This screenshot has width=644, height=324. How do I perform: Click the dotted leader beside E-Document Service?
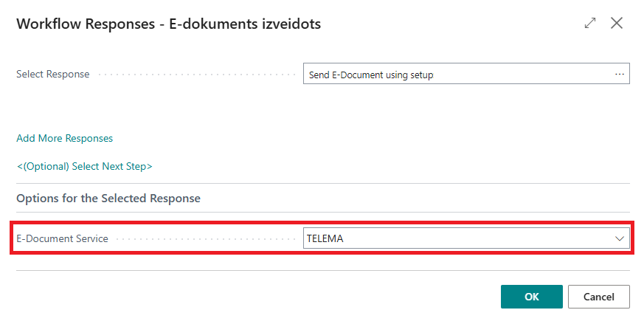pyautogui.click(x=205, y=238)
